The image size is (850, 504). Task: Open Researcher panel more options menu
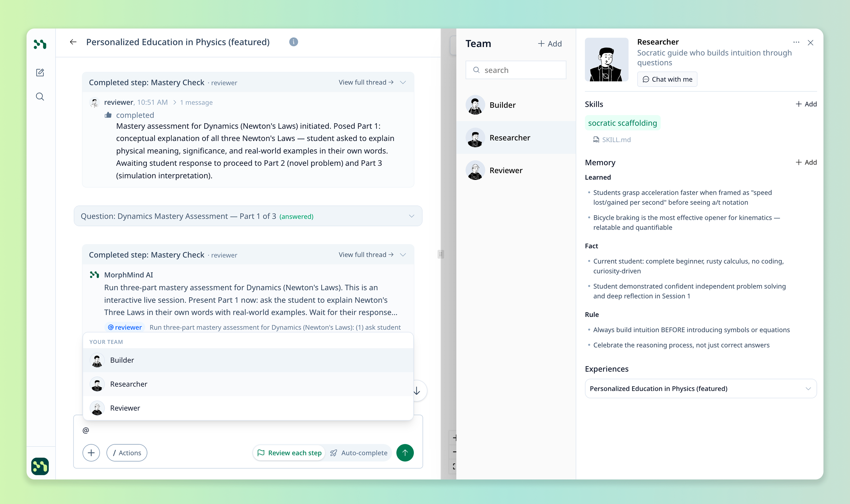[796, 42]
